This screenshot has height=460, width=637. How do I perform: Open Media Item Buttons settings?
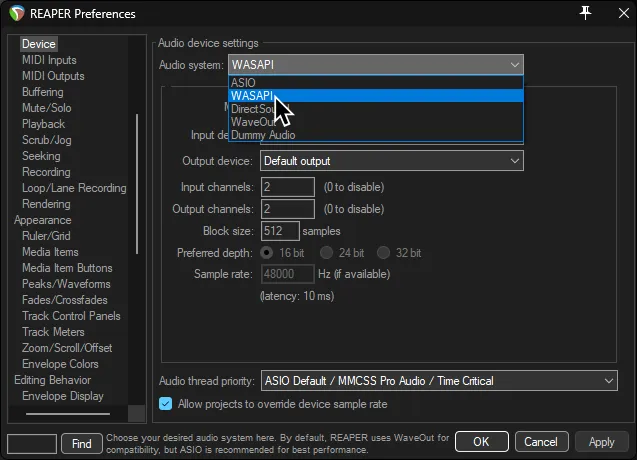(x=67, y=268)
